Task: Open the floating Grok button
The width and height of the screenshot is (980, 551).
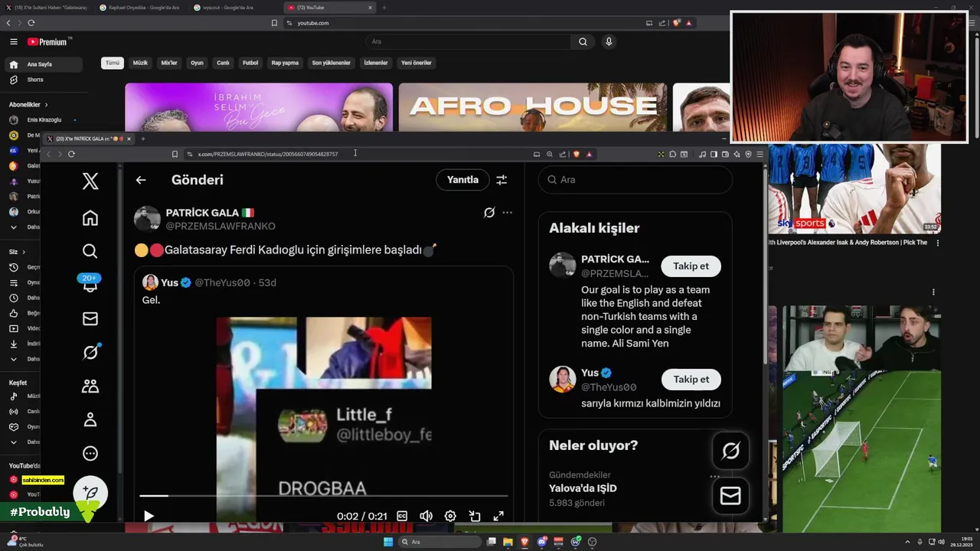Action: pos(730,452)
